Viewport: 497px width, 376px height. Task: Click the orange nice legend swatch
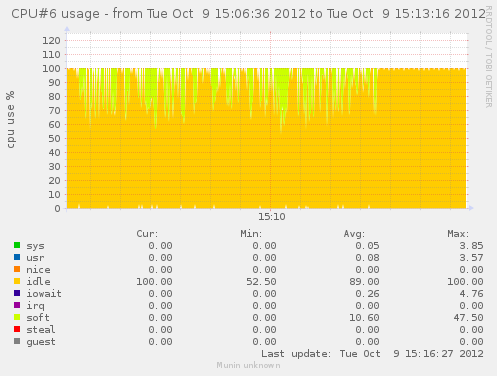coord(17,269)
